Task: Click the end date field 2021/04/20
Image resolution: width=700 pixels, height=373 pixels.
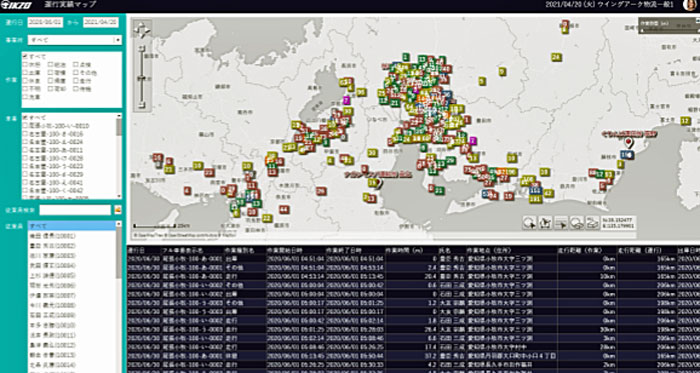Action: [101, 22]
